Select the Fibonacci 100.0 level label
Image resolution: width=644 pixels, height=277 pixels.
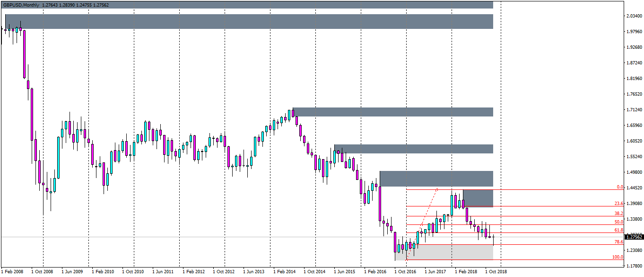coord(618,257)
